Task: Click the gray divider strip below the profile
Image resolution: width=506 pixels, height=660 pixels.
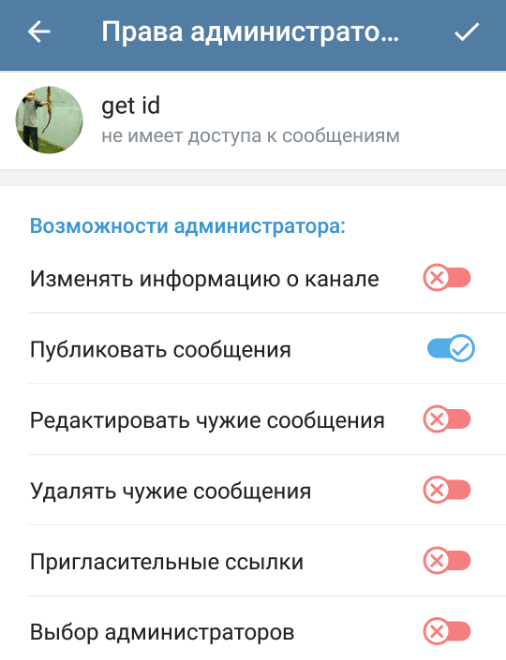Action: pos(253,177)
